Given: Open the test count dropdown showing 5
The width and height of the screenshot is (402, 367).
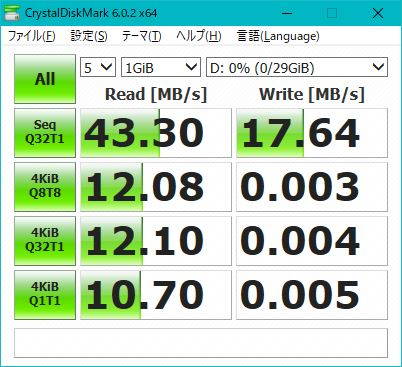Looking at the screenshot, I should pos(98,67).
